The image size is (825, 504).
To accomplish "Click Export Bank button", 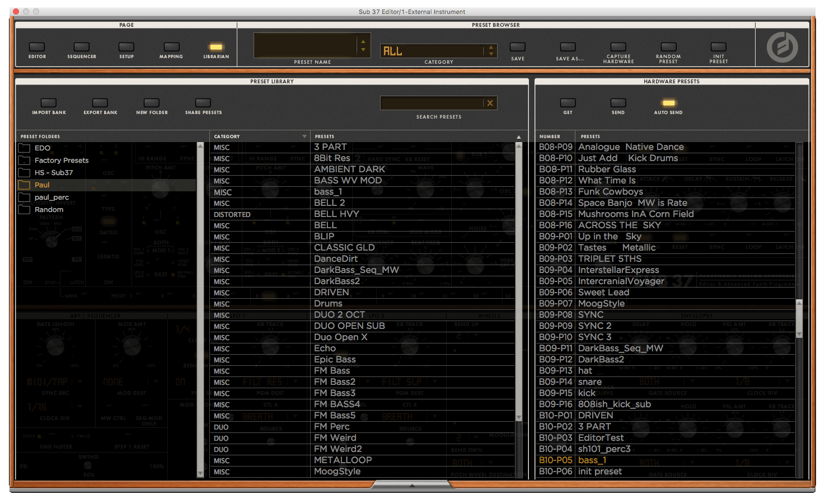I will (x=100, y=103).
